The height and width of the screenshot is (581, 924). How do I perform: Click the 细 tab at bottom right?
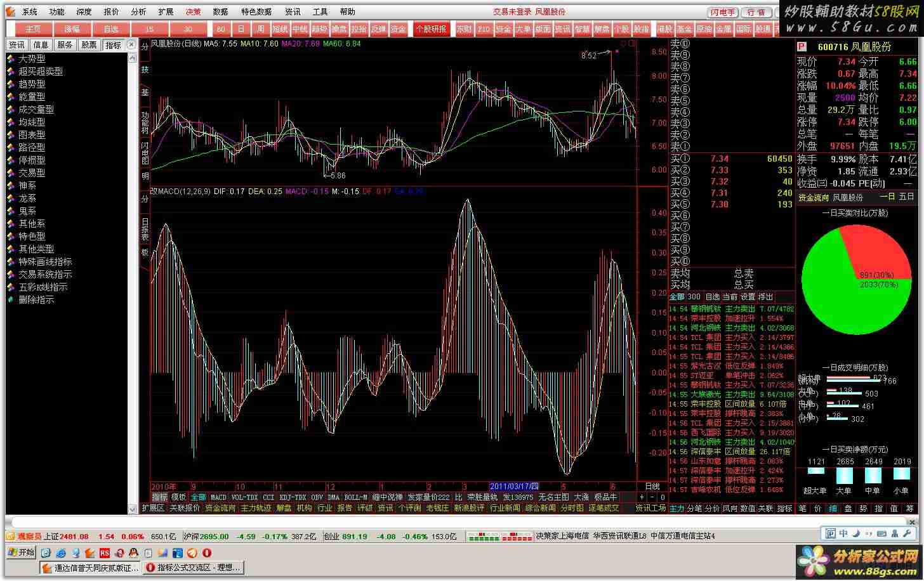click(833, 508)
